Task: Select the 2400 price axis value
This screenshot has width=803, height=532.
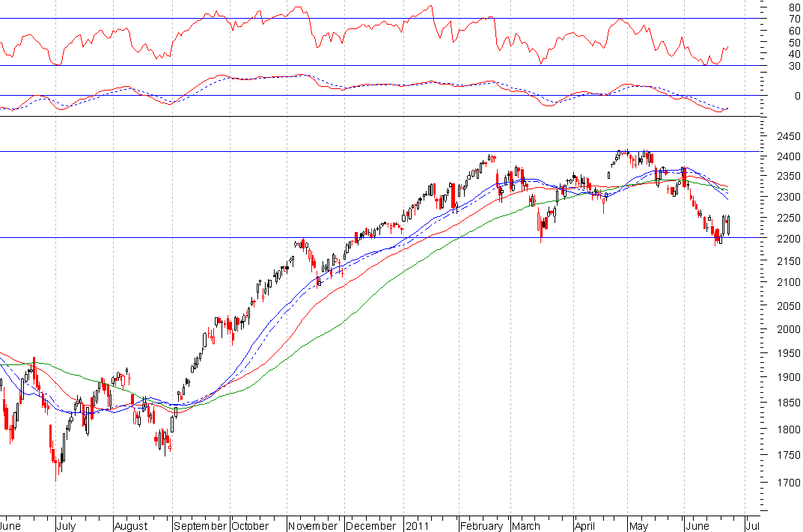Action: 788,156
